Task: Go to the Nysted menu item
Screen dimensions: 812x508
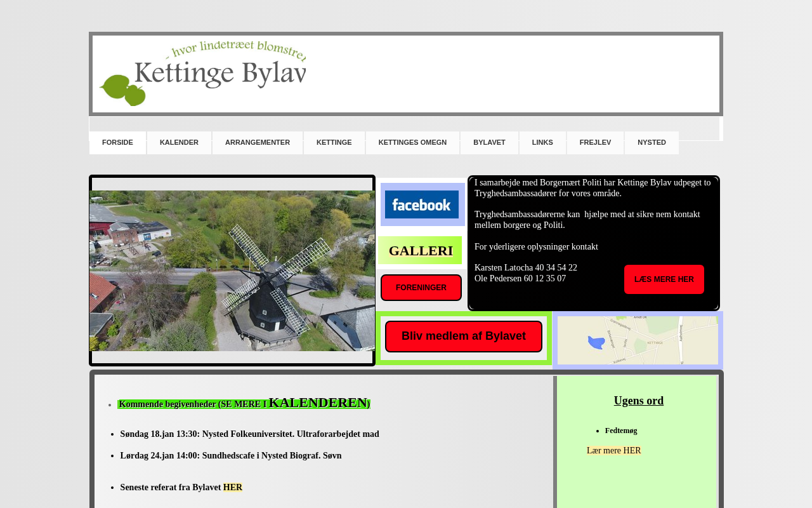Action: 652,143
